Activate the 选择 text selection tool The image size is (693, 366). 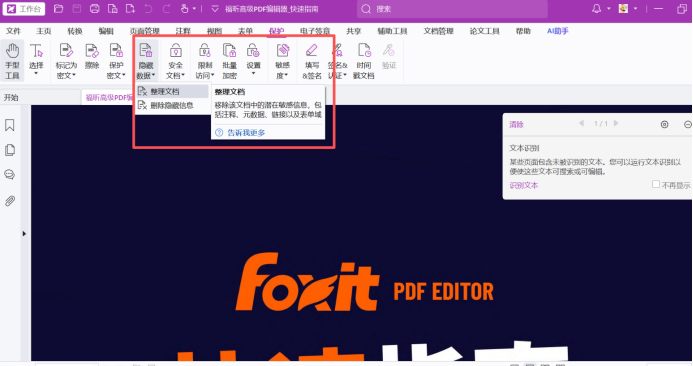36,59
